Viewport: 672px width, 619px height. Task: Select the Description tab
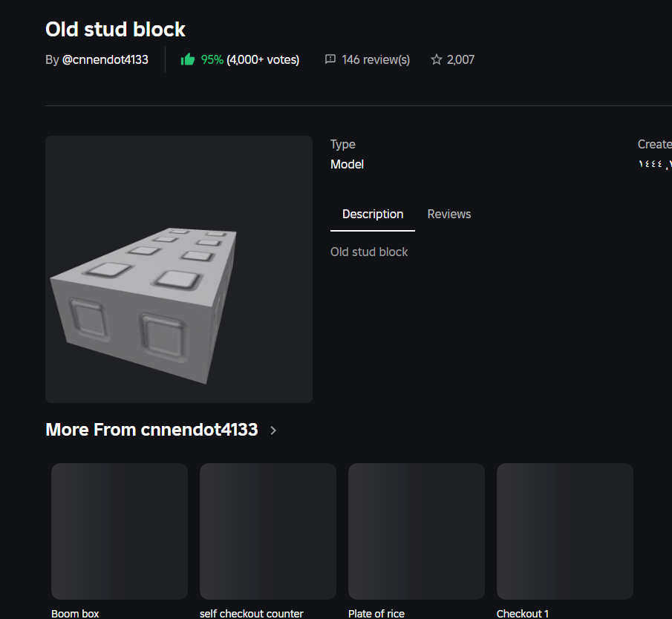coord(373,214)
